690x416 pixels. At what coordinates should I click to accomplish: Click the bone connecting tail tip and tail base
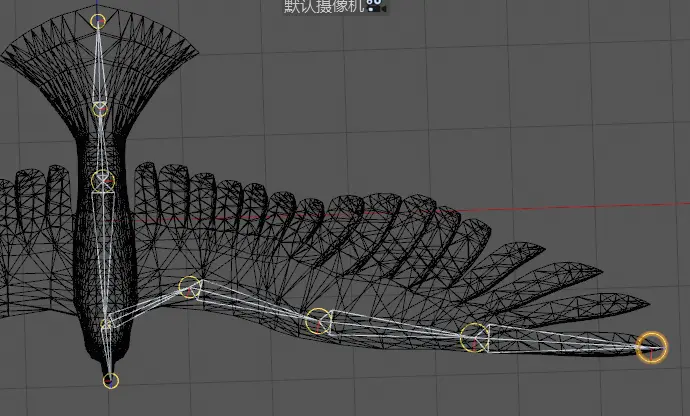[x=99, y=65]
